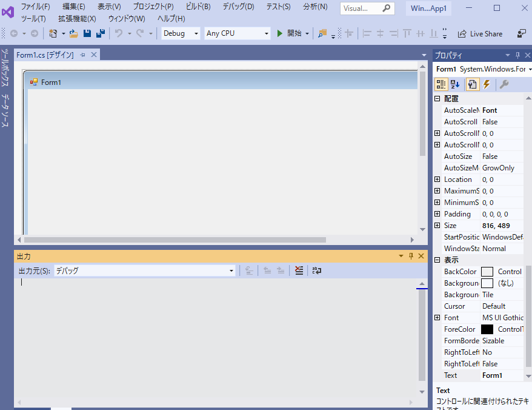Expand the Size property
The width and height of the screenshot is (532, 410).
tap(437, 225)
